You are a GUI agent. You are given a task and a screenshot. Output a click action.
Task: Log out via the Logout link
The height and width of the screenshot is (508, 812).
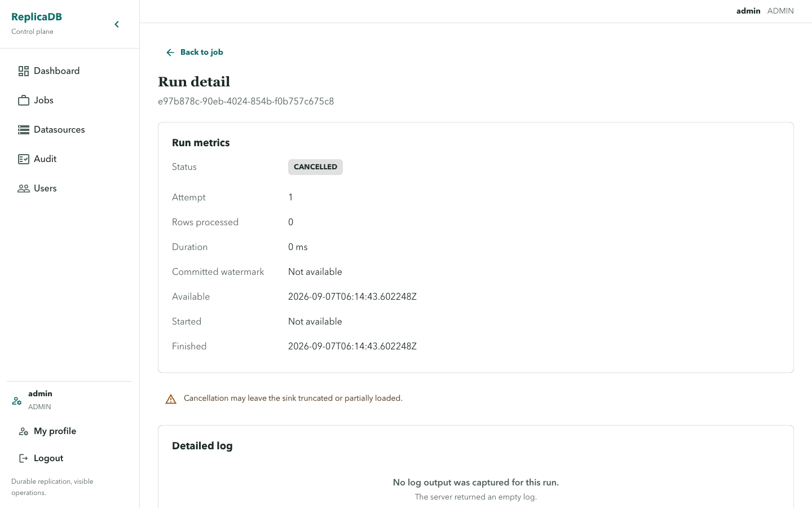[x=48, y=458]
